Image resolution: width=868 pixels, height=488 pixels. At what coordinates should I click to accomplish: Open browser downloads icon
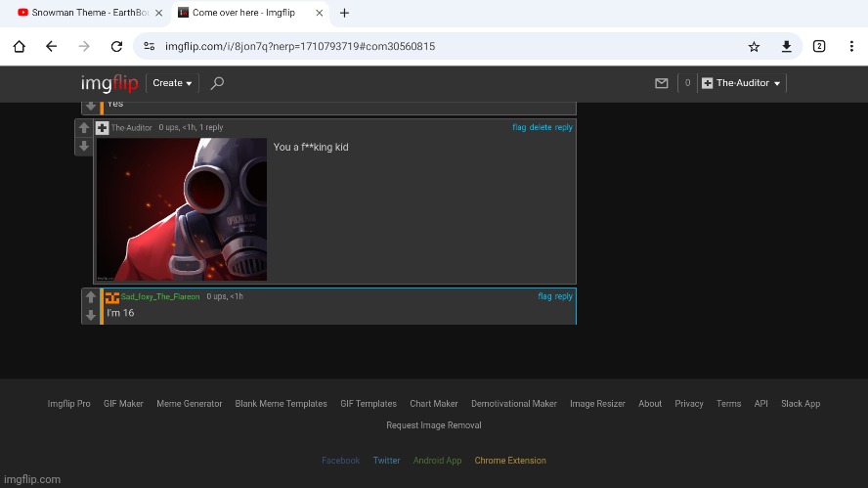786,47
